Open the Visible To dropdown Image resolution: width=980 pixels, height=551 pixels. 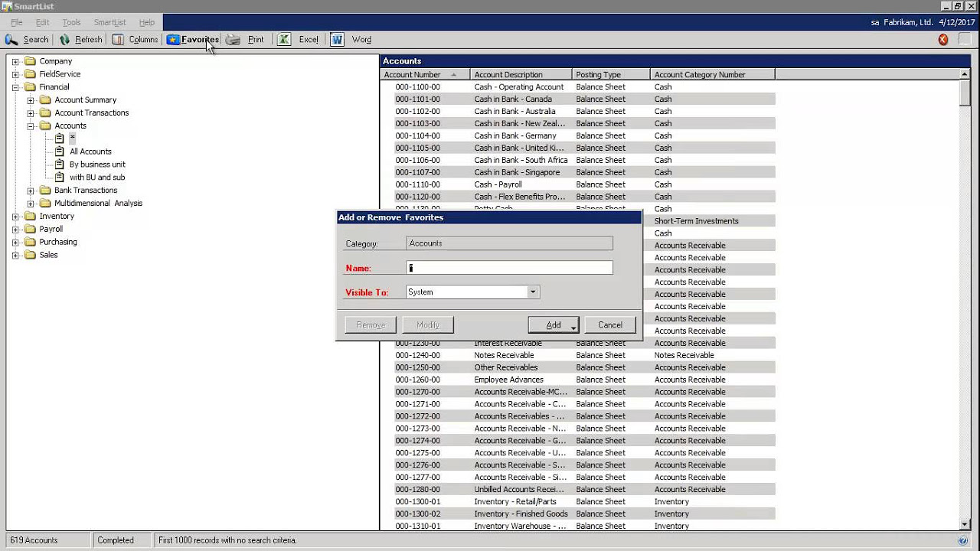click(533, 292)
